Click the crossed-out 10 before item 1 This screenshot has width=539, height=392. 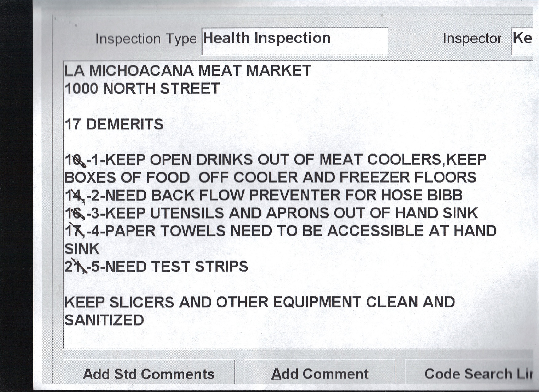(x=74, y=160)
